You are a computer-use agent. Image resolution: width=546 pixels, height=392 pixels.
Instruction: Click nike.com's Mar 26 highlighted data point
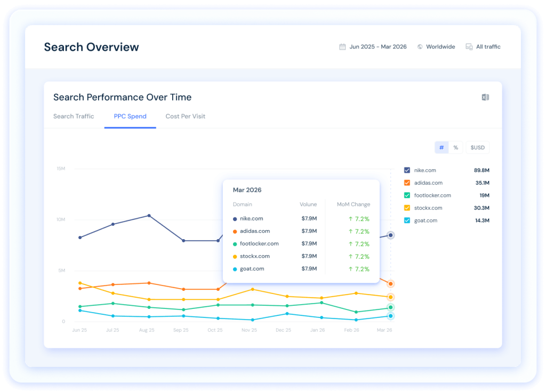pos(391,235)
